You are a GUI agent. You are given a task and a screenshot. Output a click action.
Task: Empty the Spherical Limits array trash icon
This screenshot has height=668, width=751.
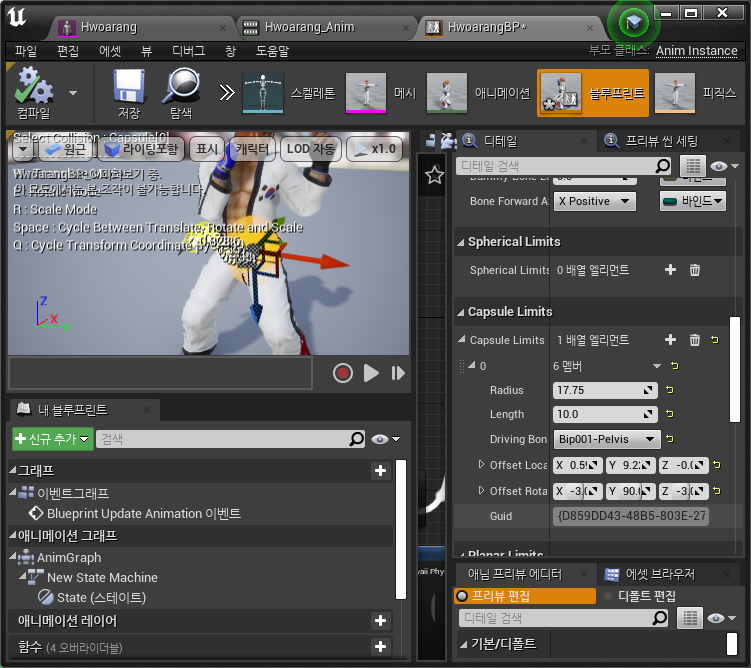694,270
